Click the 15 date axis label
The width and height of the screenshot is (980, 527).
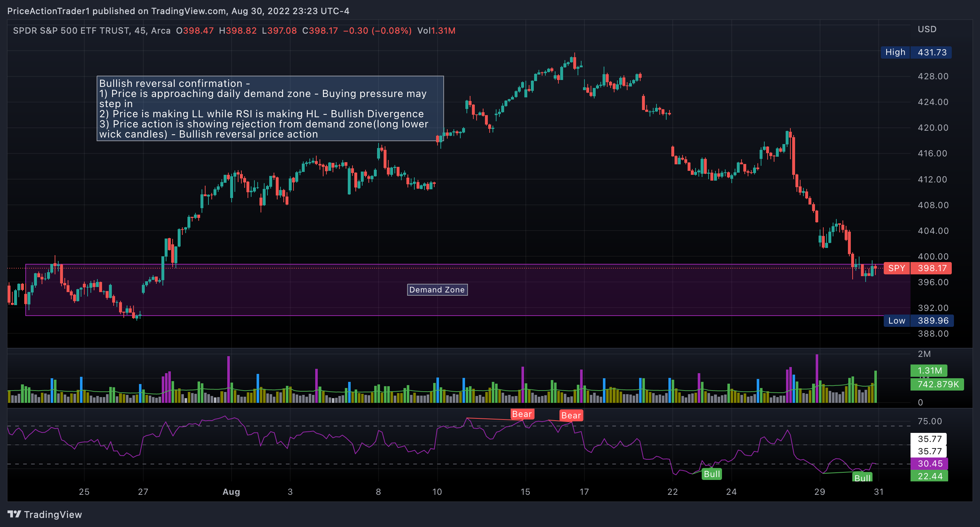click(x=525, y=492)
